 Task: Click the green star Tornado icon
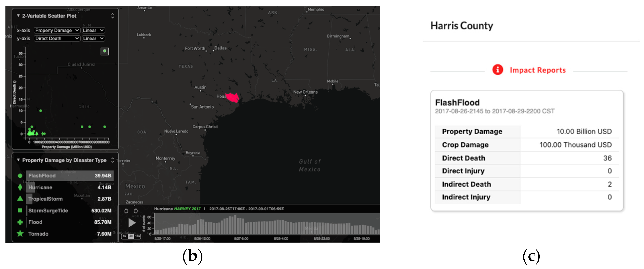[x=20, y=233]
